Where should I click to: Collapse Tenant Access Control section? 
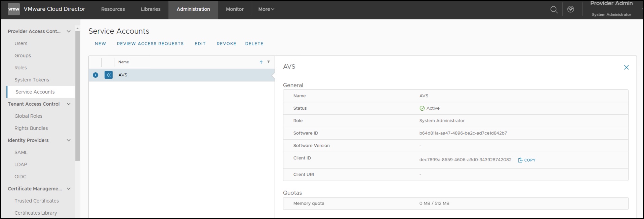[69, 104]
